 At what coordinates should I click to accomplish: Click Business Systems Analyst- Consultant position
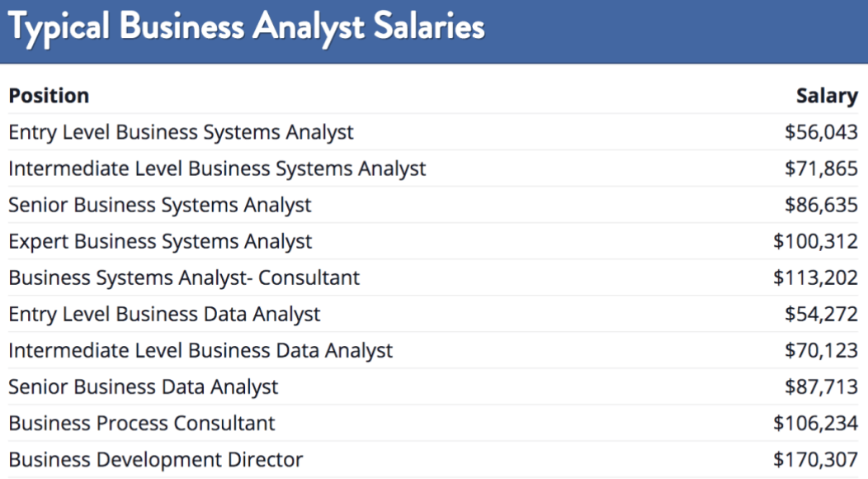click(184, 277)
